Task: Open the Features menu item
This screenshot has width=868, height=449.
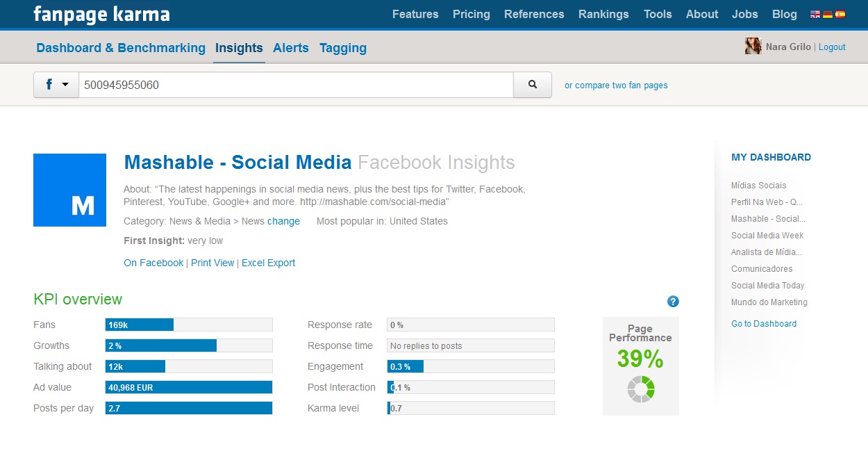Action: click(x=415, y=14)
